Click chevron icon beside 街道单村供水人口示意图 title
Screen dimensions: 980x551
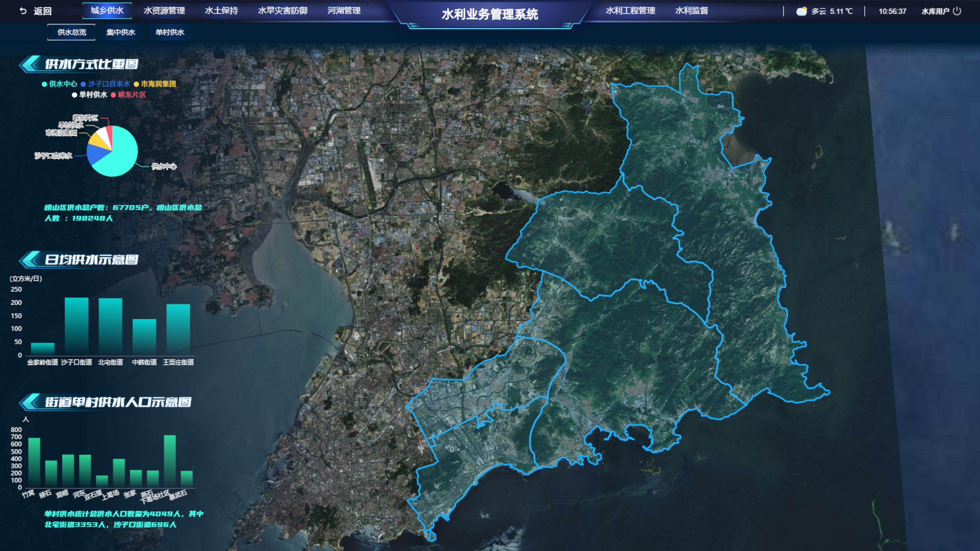(x=30, y=402)
